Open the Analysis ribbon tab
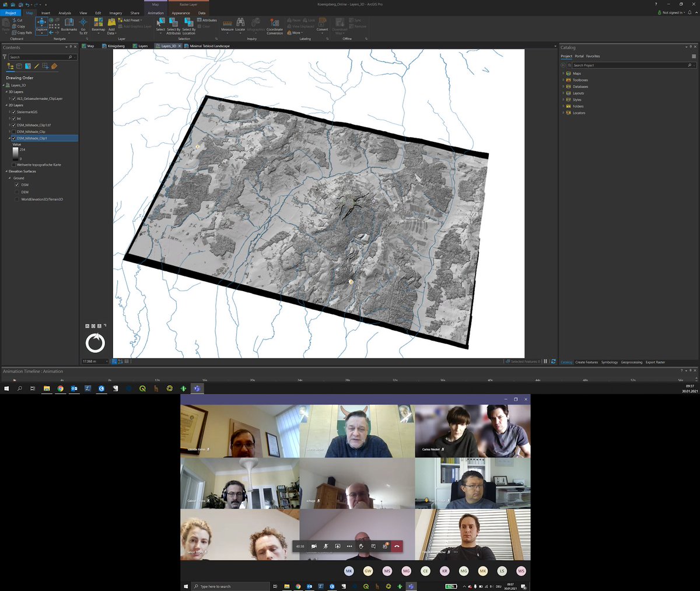 point(65,13)
